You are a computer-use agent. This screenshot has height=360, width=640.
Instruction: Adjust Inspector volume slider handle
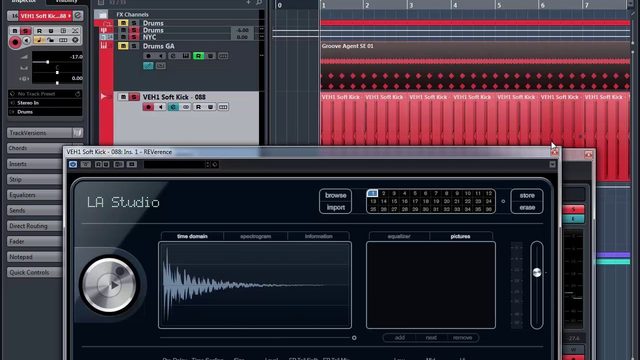coord(48,62)
